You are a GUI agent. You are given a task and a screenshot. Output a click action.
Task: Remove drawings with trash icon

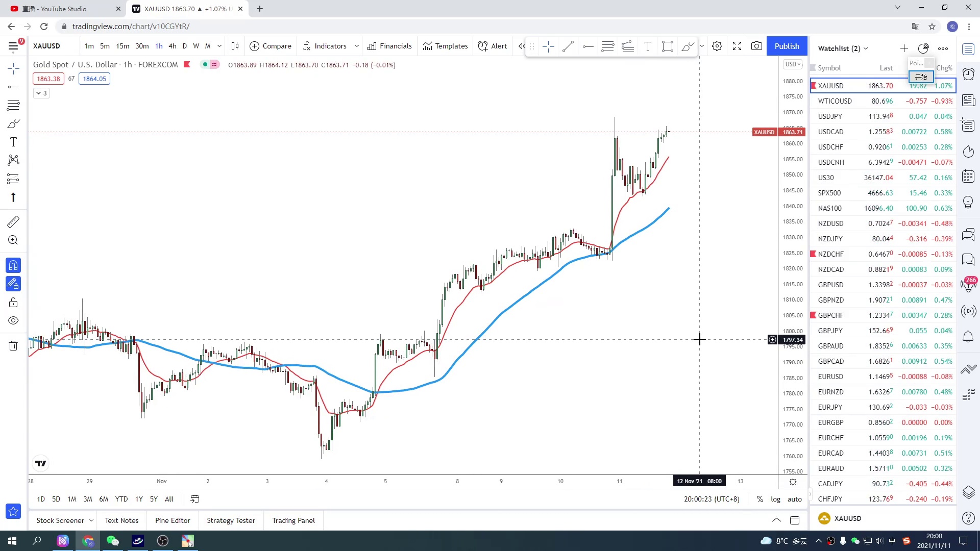point(13,346)
